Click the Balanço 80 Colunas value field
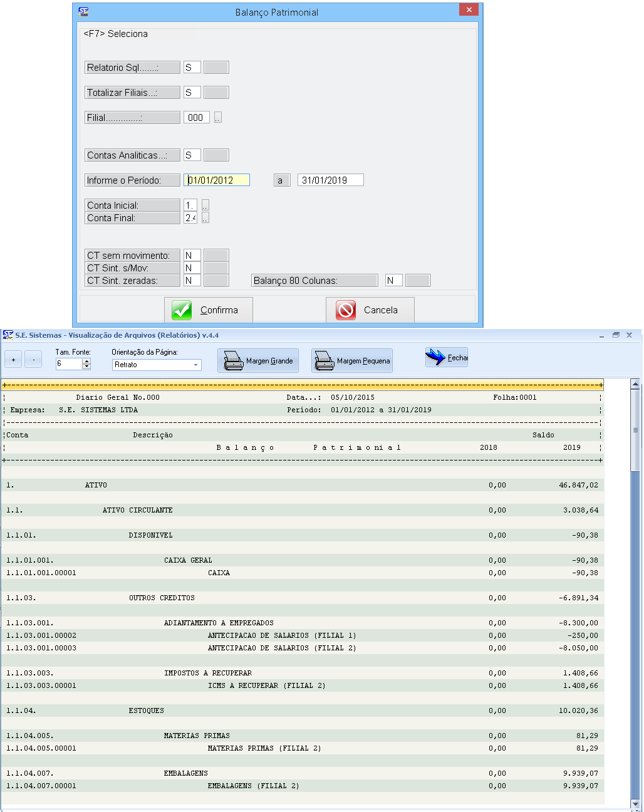Screen dimensions: 644x812 393,281
